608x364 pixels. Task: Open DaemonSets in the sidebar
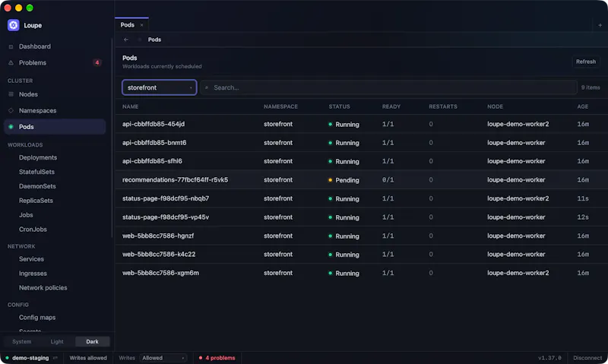[37, 186]
